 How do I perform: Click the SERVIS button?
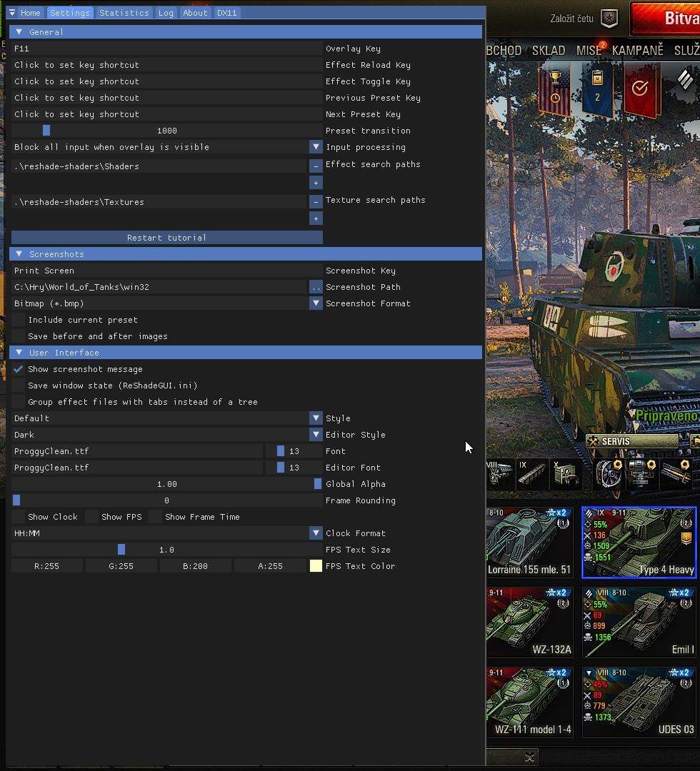click(x=632, y=441)
